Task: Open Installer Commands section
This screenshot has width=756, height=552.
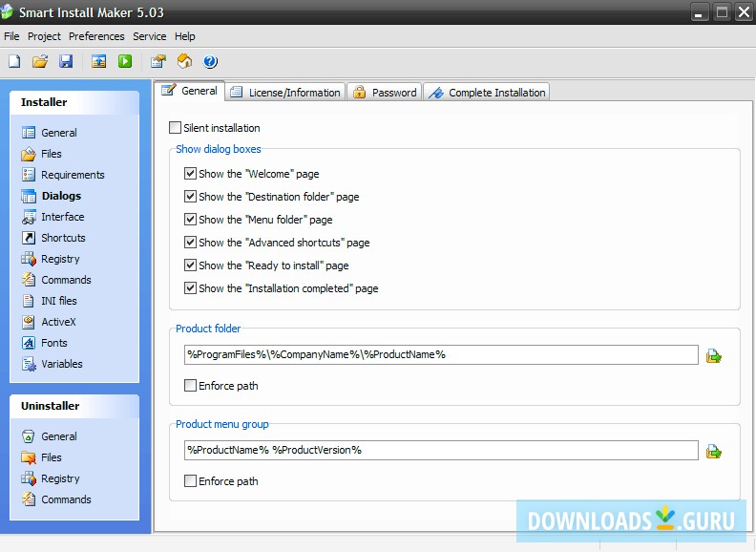Action: (56, 280)
